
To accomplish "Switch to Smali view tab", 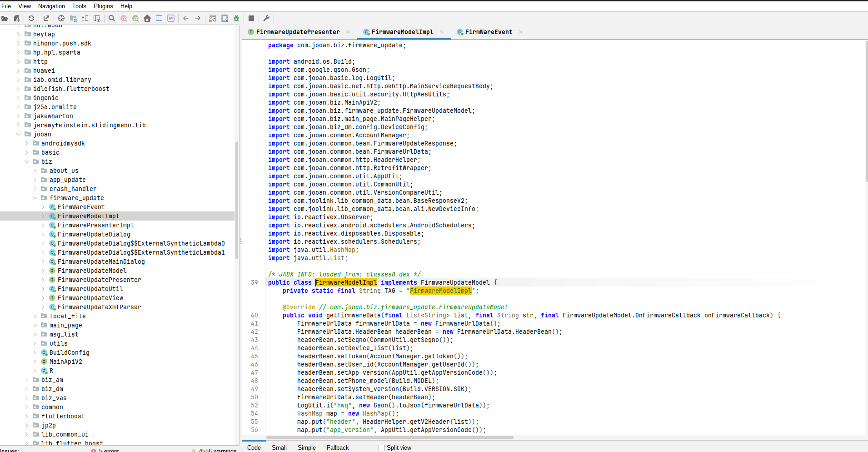I will [279, 447].
